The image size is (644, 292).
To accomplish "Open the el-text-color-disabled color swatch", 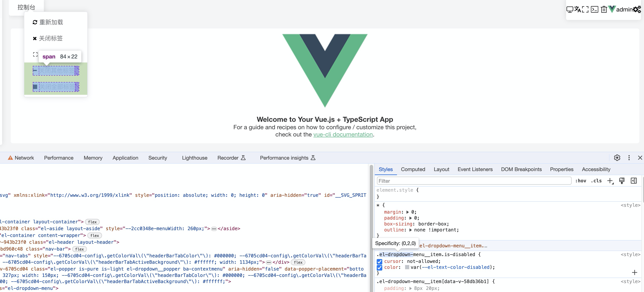I will (407, 267).
